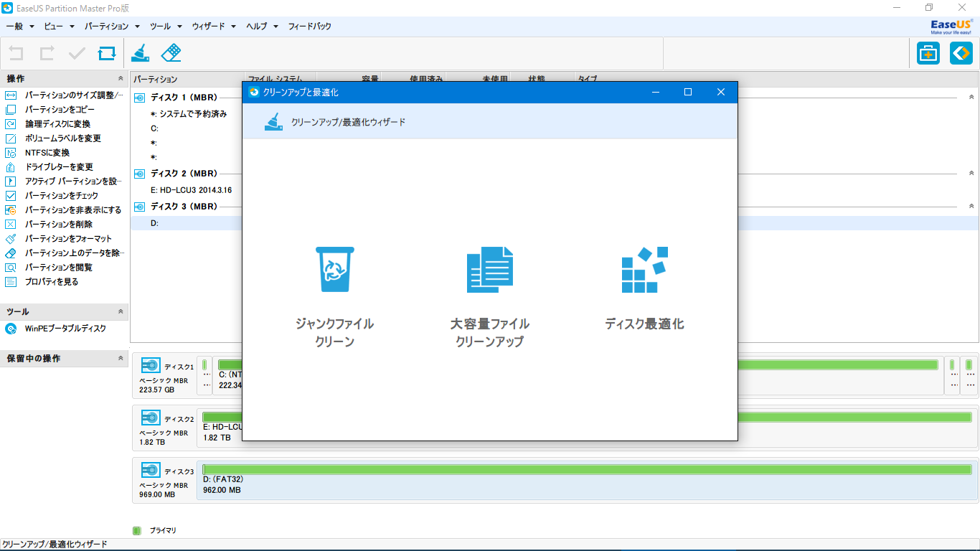The width and height of the screenshot is (980, 551).
Task: Click the D: (FAT32) partition bar
Action: (x=587, y=480)
